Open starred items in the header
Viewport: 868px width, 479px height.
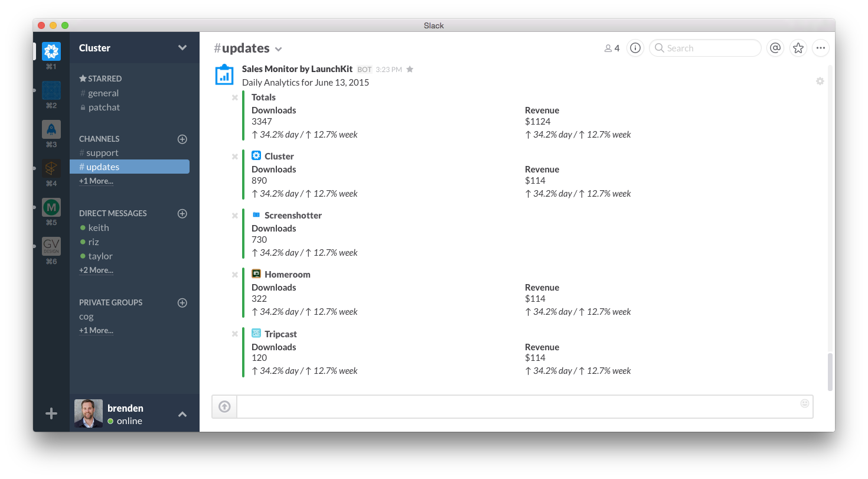[x=798, y=48]
